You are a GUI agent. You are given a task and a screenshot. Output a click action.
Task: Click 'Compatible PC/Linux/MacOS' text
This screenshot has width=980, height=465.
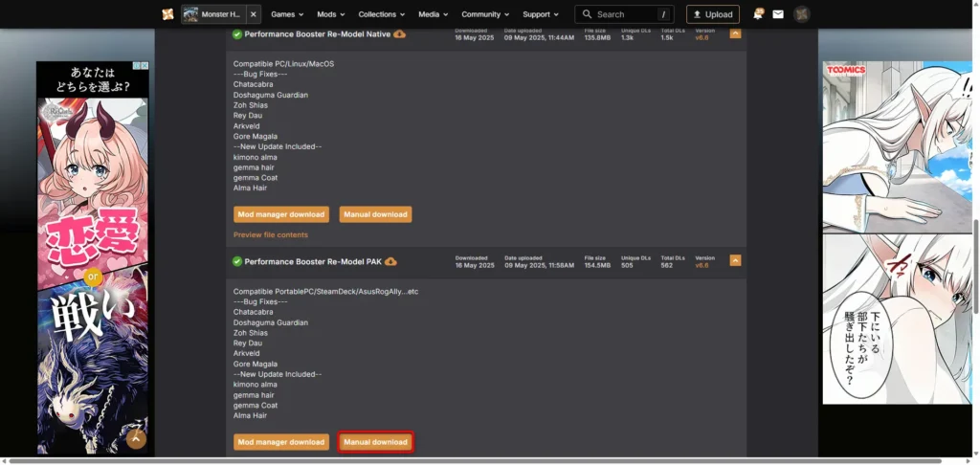(x=283, y=64)
